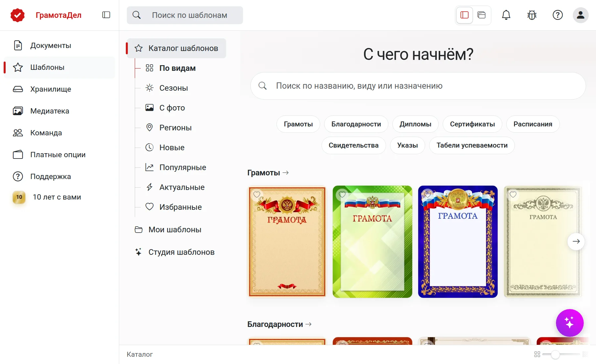The height and width of the screenshot is (364, 596).
Task: Open the beige Грамота template
Action: pos(543,242)
